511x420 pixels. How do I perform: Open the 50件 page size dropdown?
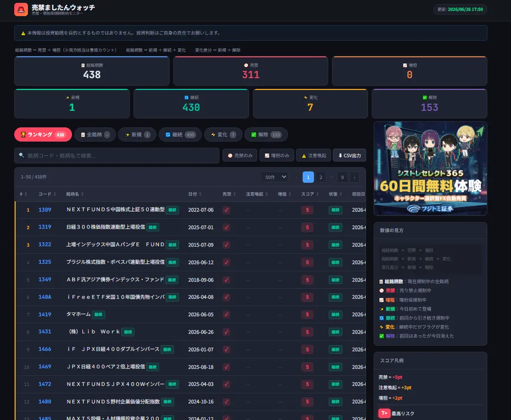pyautogui.click(x=275, y=177)
